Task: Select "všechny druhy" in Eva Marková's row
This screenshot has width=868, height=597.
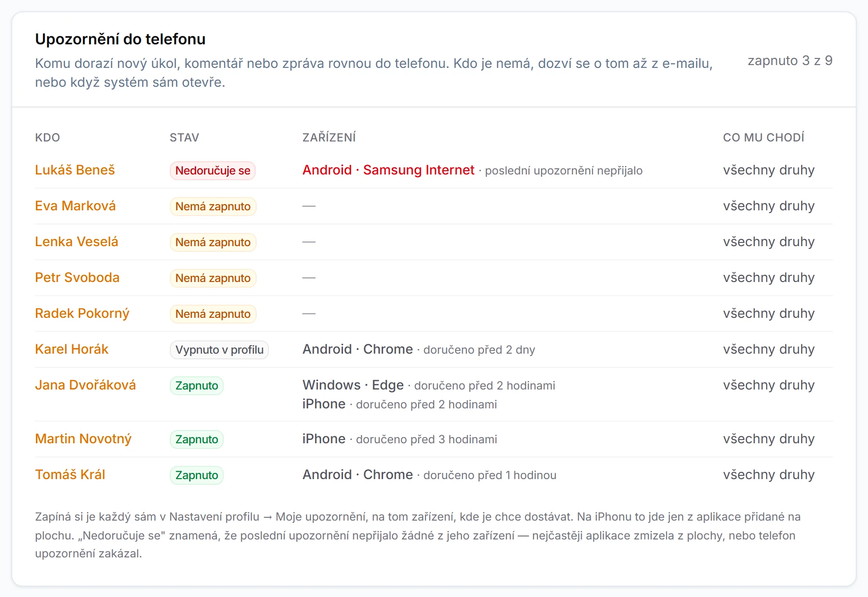Action: (x=769, y=206)
